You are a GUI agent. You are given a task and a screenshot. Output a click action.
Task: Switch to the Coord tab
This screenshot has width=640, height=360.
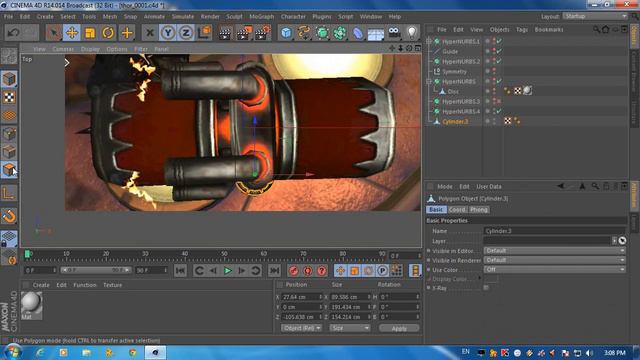(457, 209)
